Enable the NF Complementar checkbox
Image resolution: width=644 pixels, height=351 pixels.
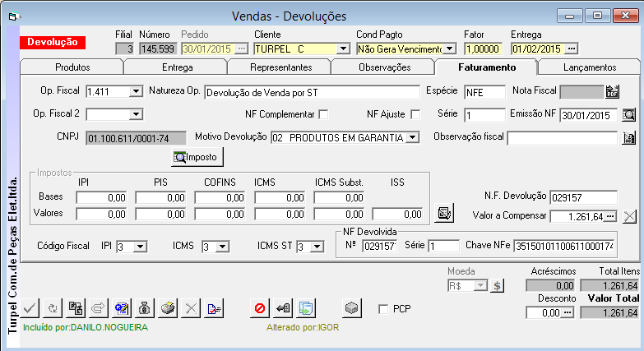[x=323, y=114]
